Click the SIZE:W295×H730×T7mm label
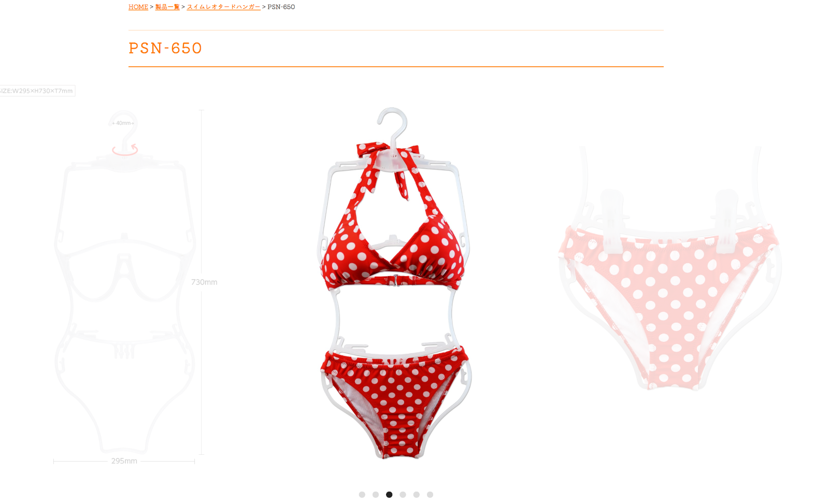 point(36,91)
